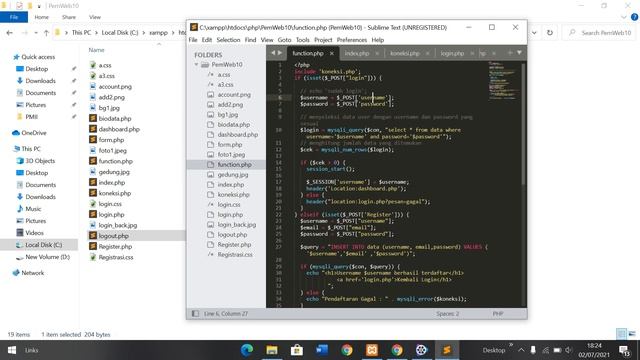Open Explorer recent locations dropdown
This screenshot has height=360, width=640.
(36, 33)
